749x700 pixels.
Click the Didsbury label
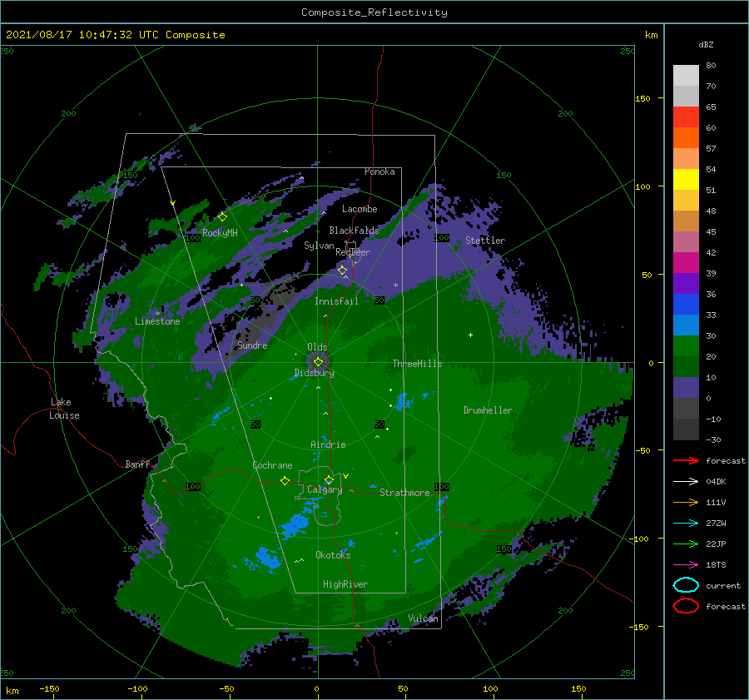click(x=314, y=373)
